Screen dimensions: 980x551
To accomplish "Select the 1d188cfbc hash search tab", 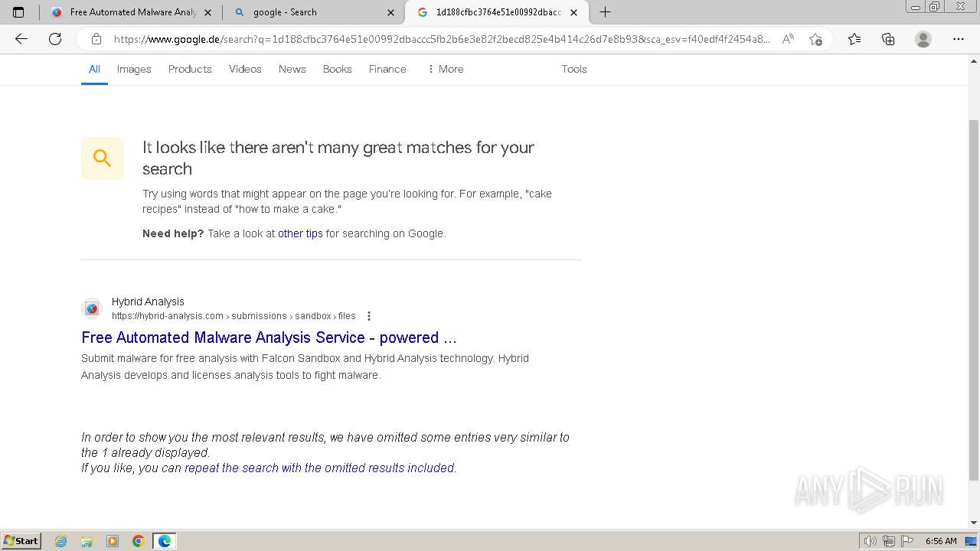I will click(497, 12).
